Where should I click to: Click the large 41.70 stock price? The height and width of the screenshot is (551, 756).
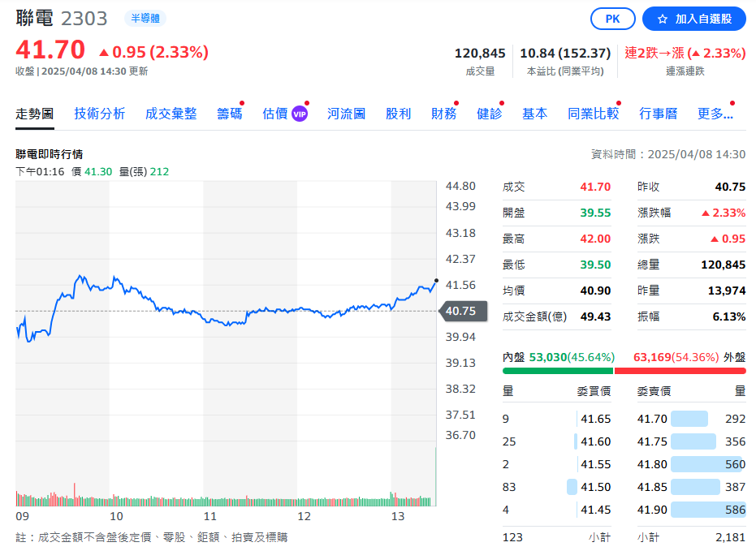click(50, 50)
